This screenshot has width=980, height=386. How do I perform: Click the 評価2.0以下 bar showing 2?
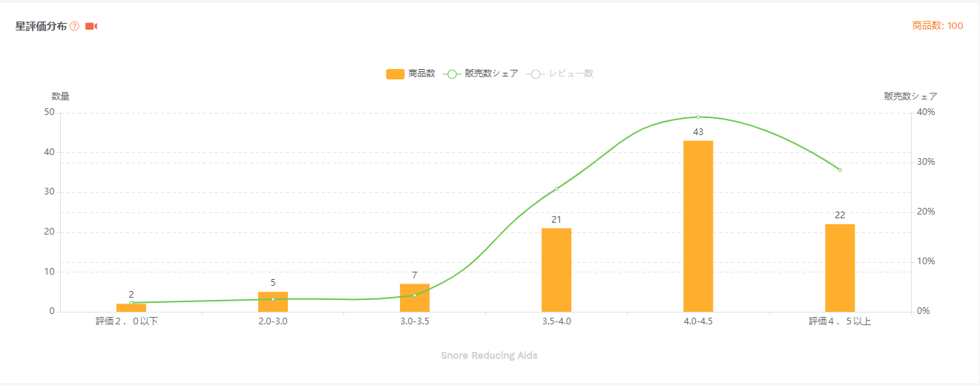pos(131,308)
